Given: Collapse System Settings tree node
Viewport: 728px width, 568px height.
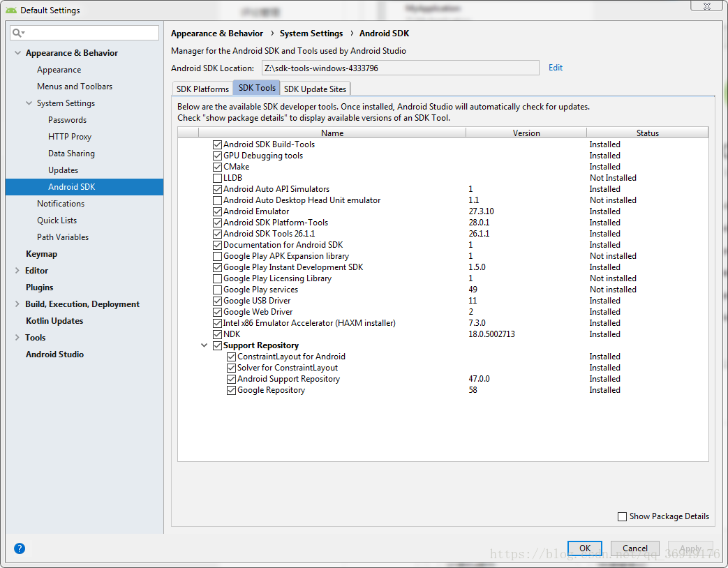Looking at the screenshot, I should click(29, 103).
